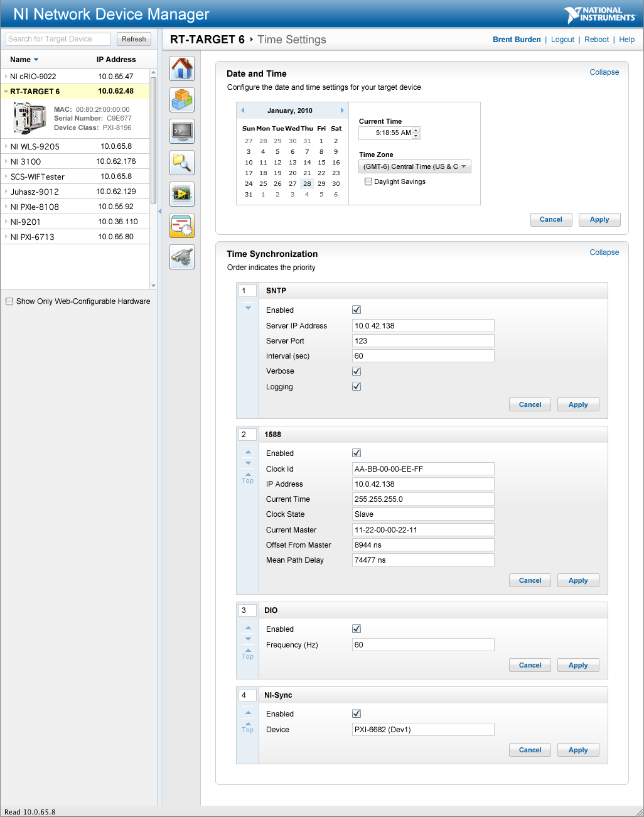Click the folder with magnifier icon
This screenshot has height=817, width=644.
pyautogui.click(x=182, y=163)
